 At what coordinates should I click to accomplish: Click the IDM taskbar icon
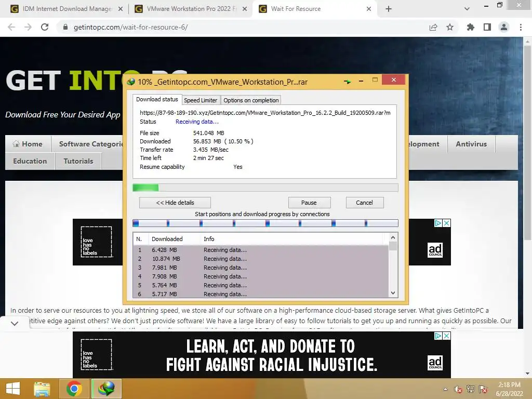tap(106, 389)
